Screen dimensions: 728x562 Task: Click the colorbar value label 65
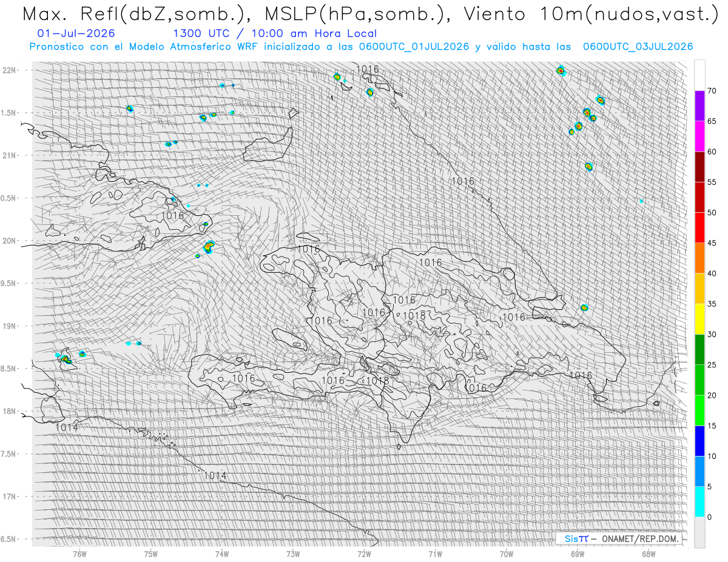click(x=712, y=121)
